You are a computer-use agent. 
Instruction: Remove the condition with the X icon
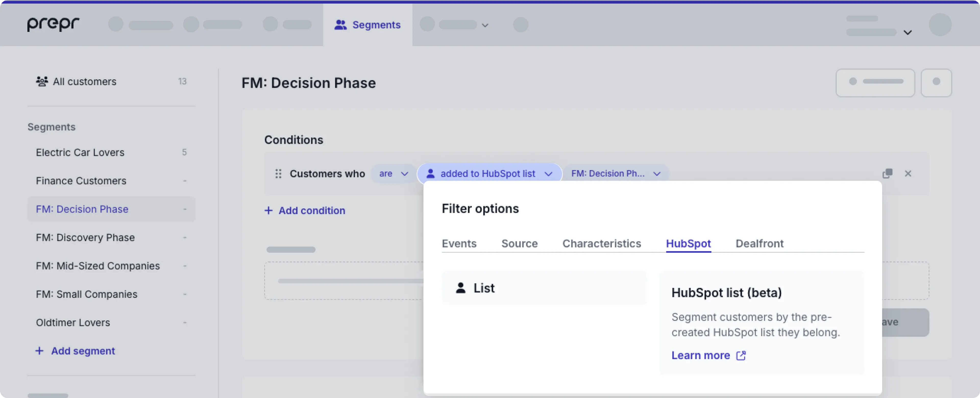(x=908, y=173)
